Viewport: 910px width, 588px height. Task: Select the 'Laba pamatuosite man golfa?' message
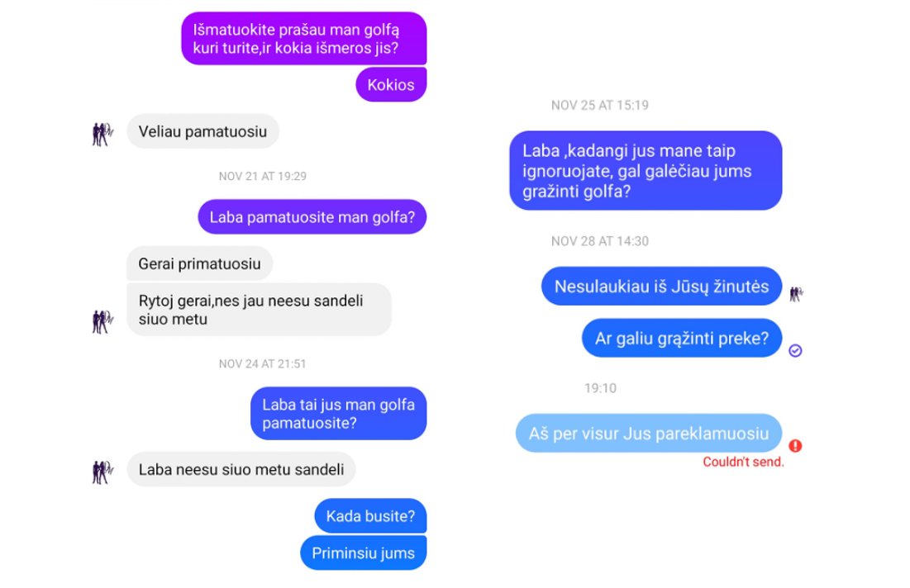coord(312,217)
